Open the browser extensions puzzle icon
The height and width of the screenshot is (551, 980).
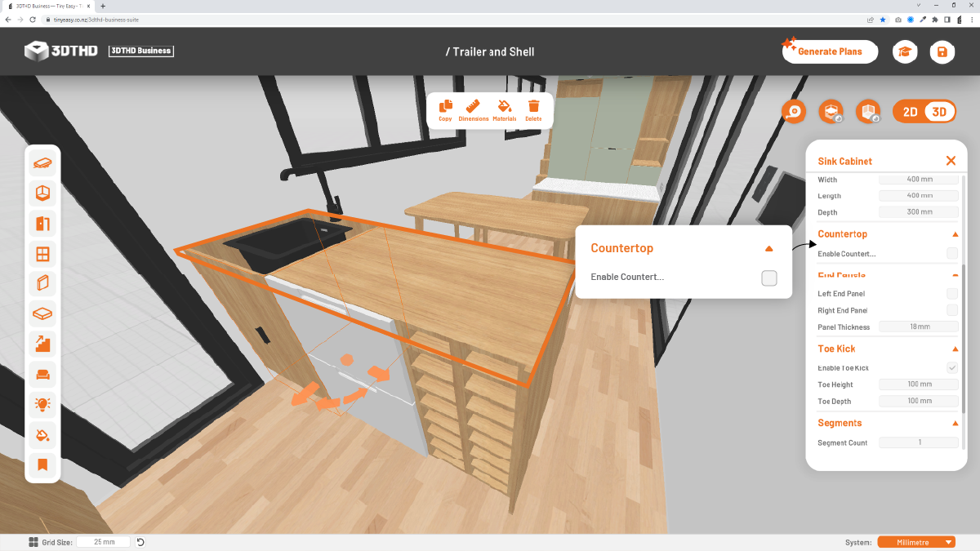pyautogui.click(x=934, y=19)
